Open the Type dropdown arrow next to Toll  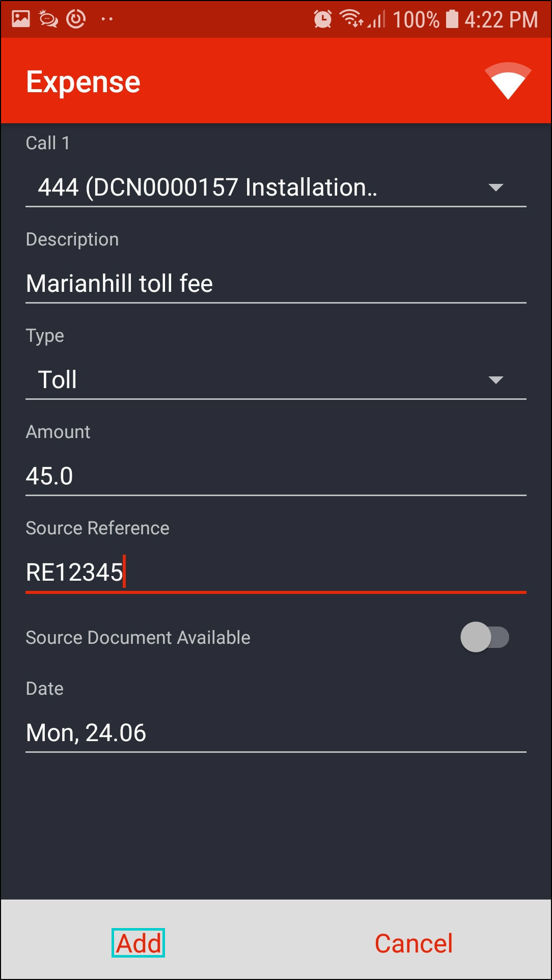tap(495, 380)
